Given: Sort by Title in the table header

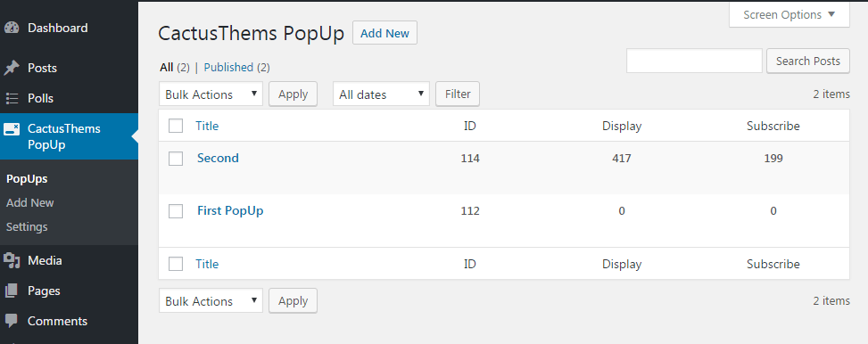Looking at the screenshot, I should 207,126.
